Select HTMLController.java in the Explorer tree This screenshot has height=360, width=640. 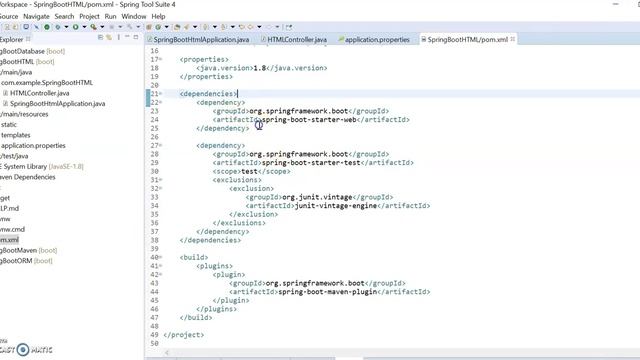point(39,93)
